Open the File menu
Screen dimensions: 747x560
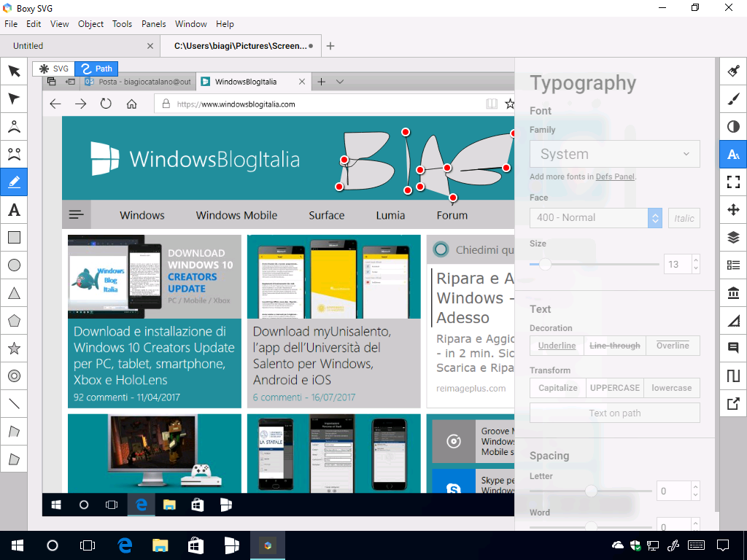pyautogui.click(x=11, y=24)
